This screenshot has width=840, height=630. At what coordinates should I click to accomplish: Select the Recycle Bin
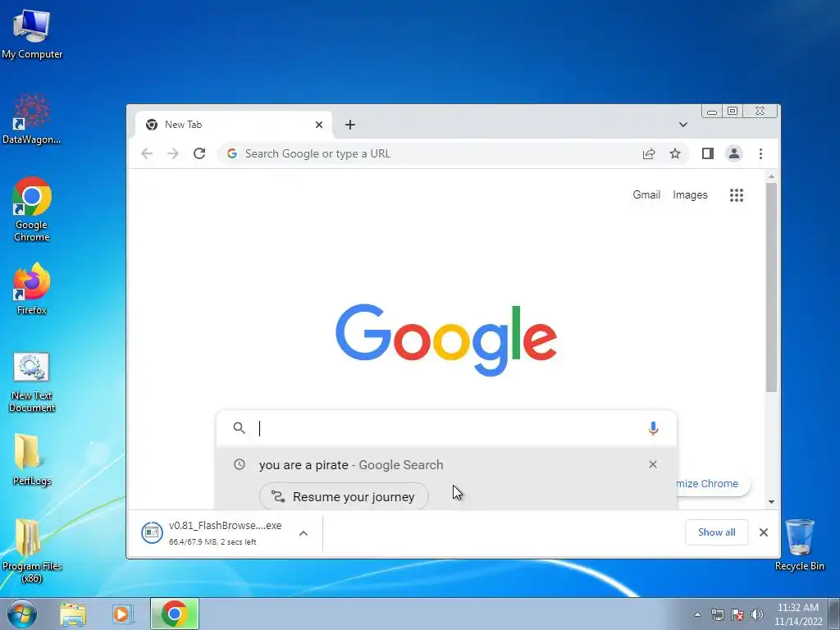(x=799, y=545)
